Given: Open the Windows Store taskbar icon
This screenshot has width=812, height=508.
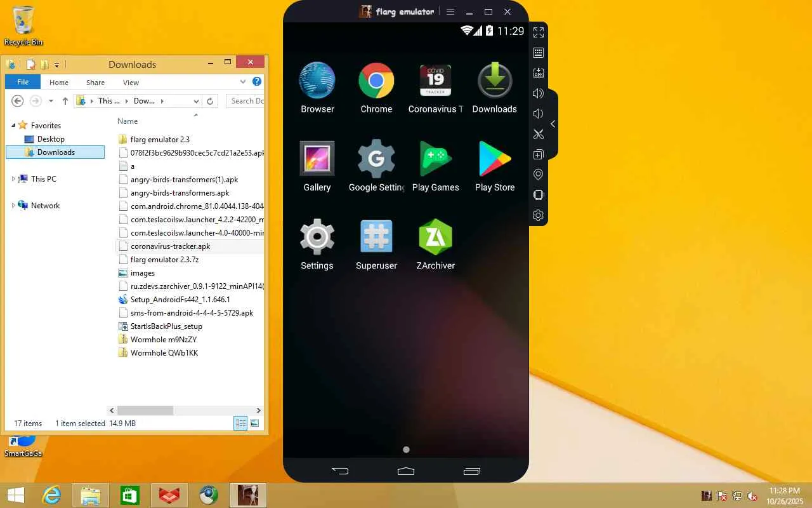Looking at the screenshot, I should click(x=130, y=495).
